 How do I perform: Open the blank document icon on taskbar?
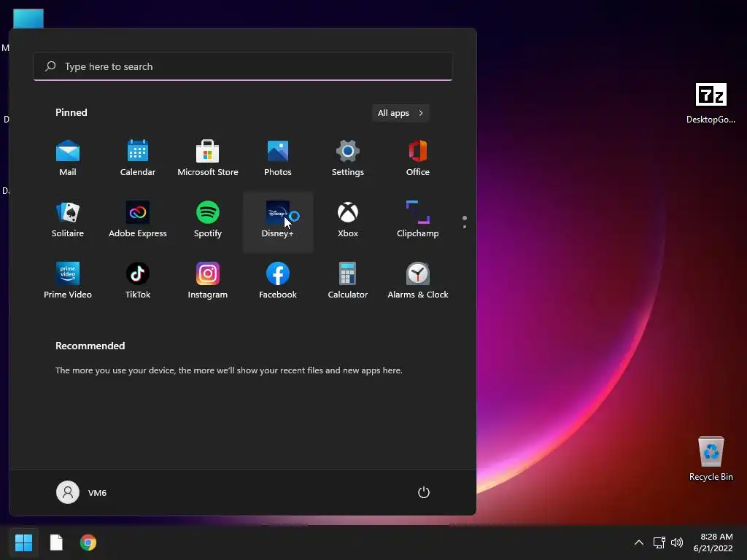click(x=56, y=542)
